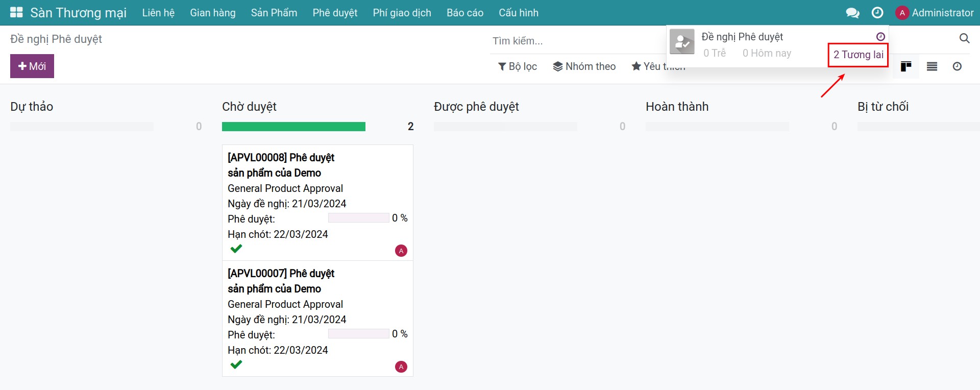Screen dimensions: 980x390
Task: Click 2 Tương lai activities button
Action: 859,55
